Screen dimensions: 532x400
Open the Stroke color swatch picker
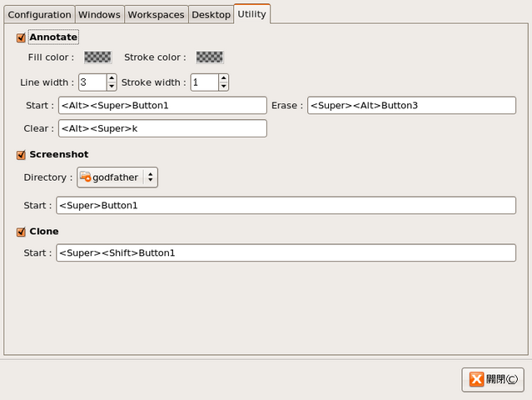tap(210, 57)
